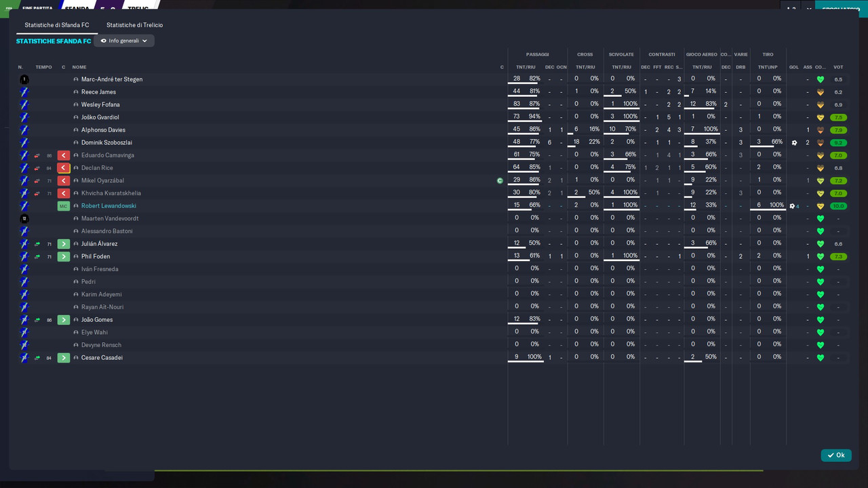Image resolution: width=868 pixels, height=488 pixels.
Task: Open Dominik Szoboszlai player link
Action: click(106, 142)
